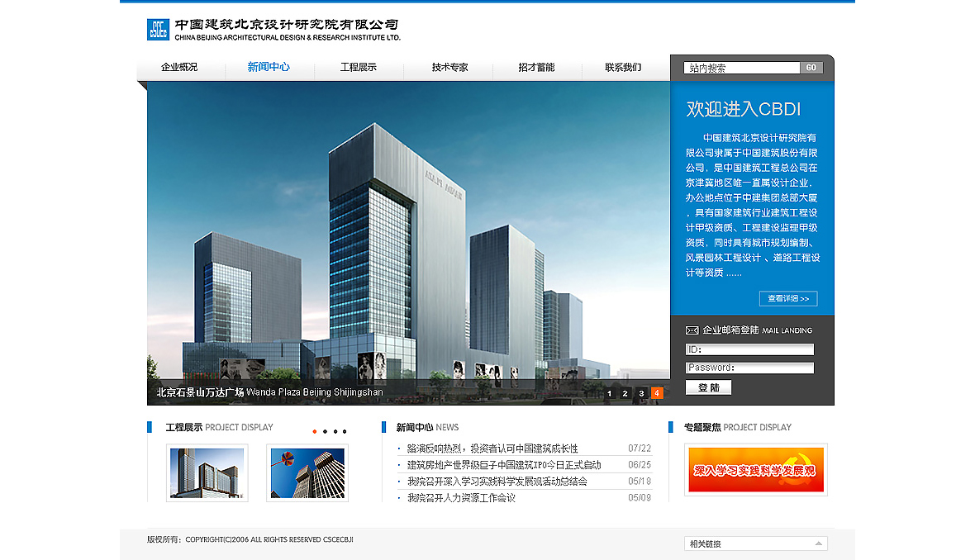Select first red project display dot

tap(315, 431)
